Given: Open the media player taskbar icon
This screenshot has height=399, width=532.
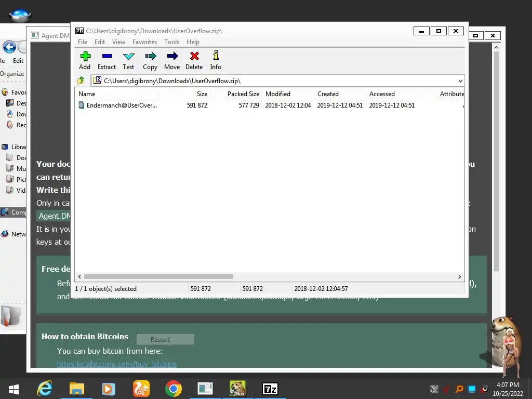Looking at the screenshot, I should [108, 389].
